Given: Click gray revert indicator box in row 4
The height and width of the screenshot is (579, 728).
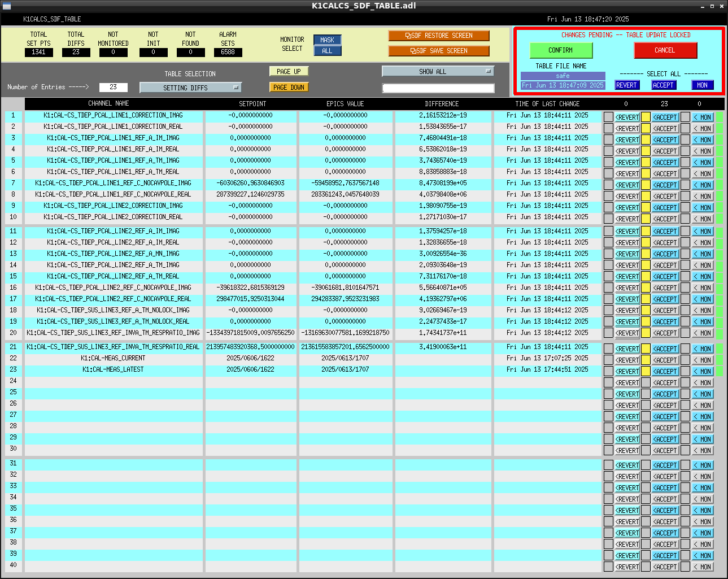Looking at the screenshot, I should (608, 151).
